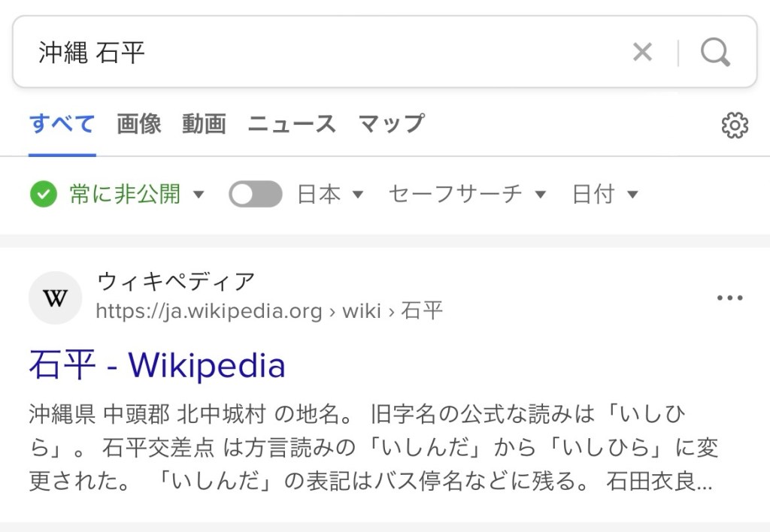
Task: Expand the セーフサーチ dropdown
Action: tap(466, 195)
